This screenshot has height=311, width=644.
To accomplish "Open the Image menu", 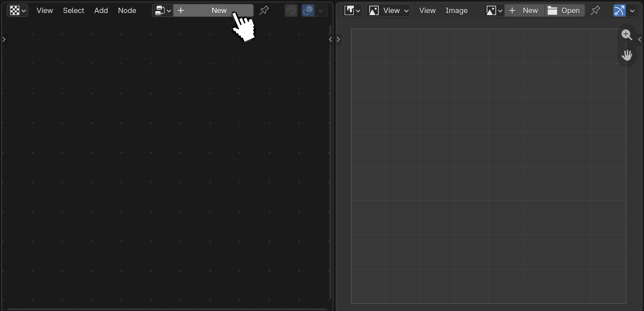I will [457, 11].
